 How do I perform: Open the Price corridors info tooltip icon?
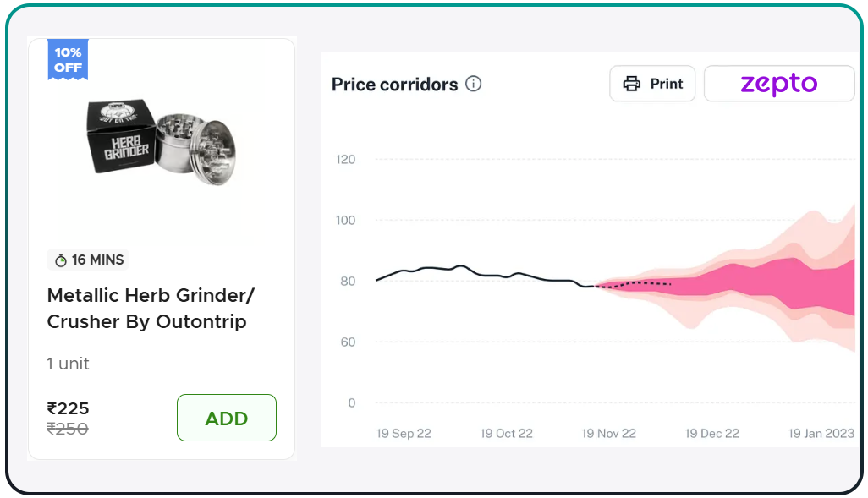coord(474,84)
